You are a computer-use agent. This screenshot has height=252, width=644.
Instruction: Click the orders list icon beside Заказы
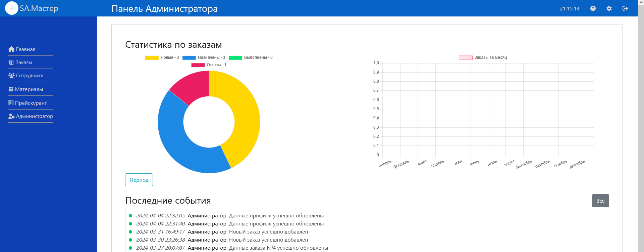point(11,62)
